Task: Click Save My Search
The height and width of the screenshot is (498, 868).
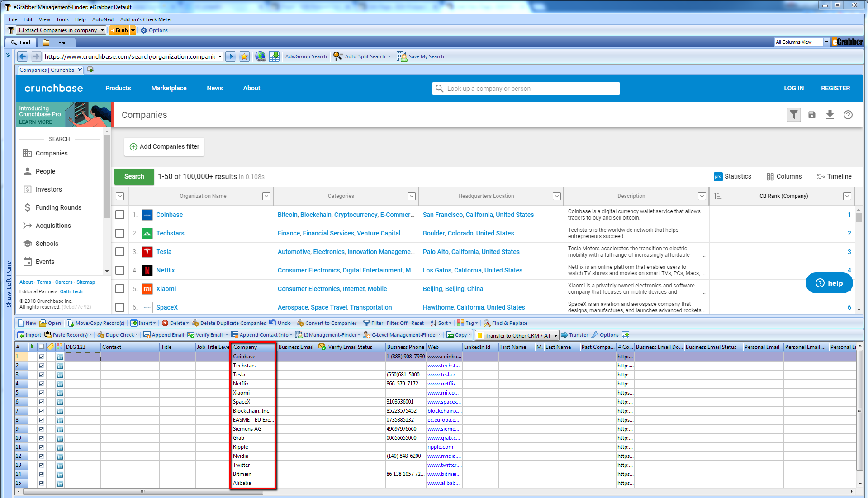Action: 421,56
